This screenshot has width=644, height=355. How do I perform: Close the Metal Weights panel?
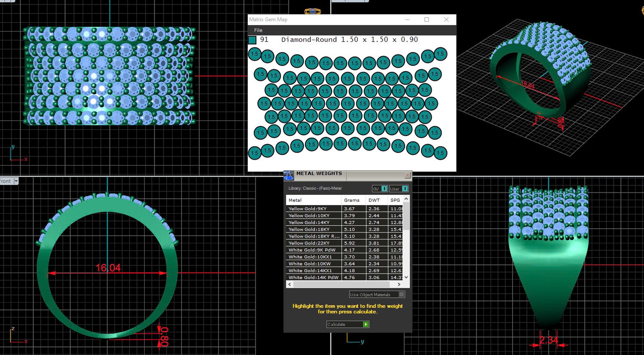(x=407, y=175)
